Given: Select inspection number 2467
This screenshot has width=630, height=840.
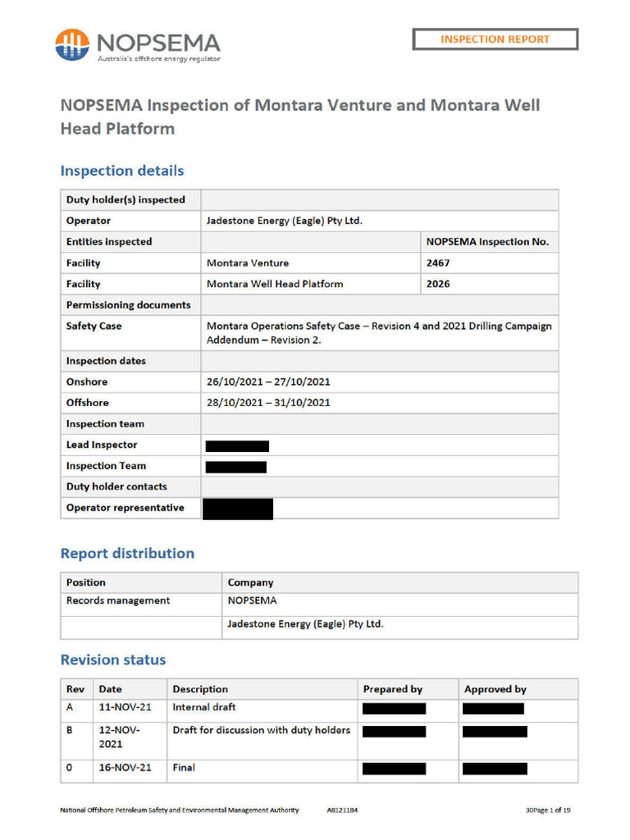Looking at the screenshot, I should (x=438, y=263).
